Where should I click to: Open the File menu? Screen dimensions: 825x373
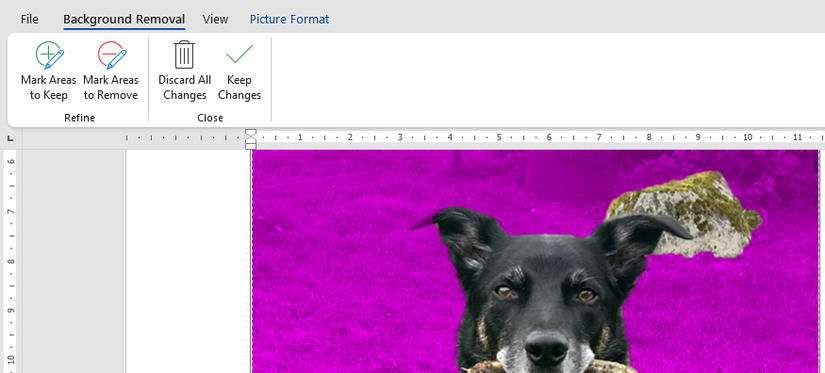[x=29, y=19]
